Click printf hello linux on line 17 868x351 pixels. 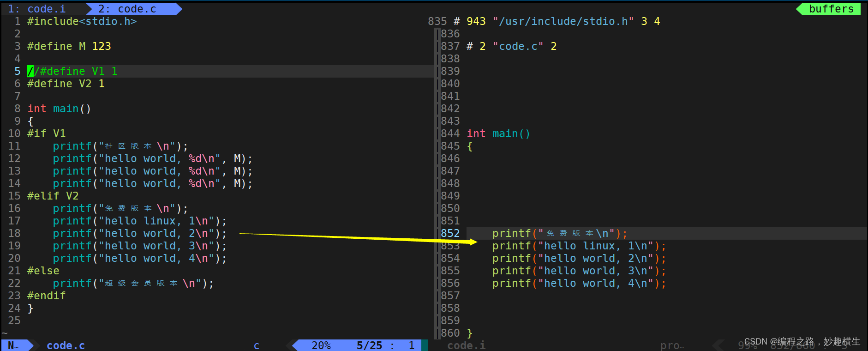(x=140, y=221)
